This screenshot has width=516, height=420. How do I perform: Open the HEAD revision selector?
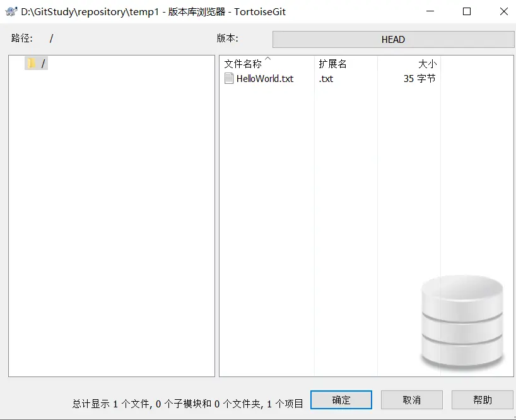coord(393,39)
